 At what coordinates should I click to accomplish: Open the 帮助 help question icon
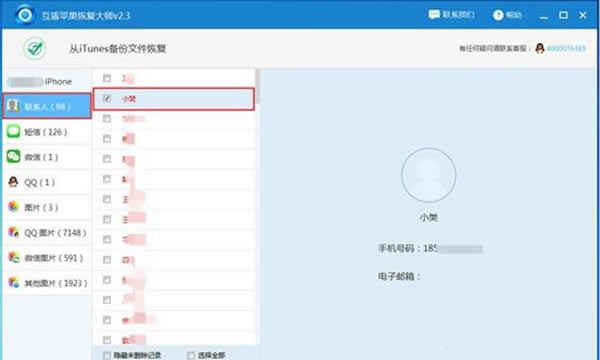498,15
